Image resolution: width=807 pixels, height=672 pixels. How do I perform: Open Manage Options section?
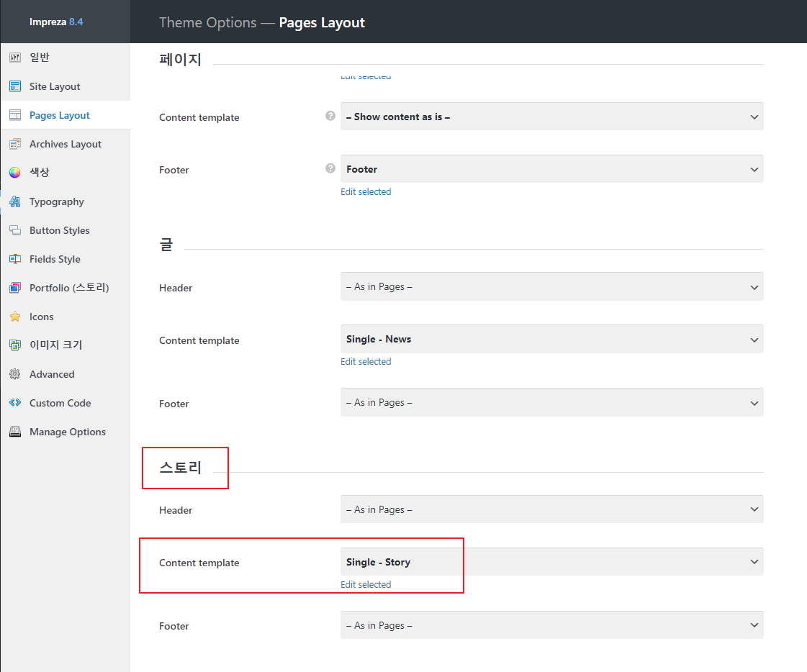[x=66, y=432]
